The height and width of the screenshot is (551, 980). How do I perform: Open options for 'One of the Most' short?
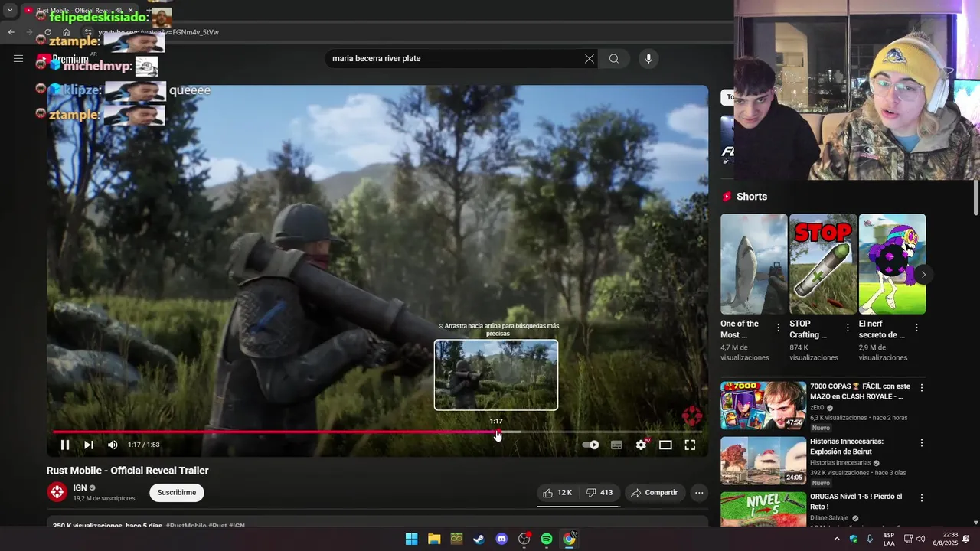(779, 328)
